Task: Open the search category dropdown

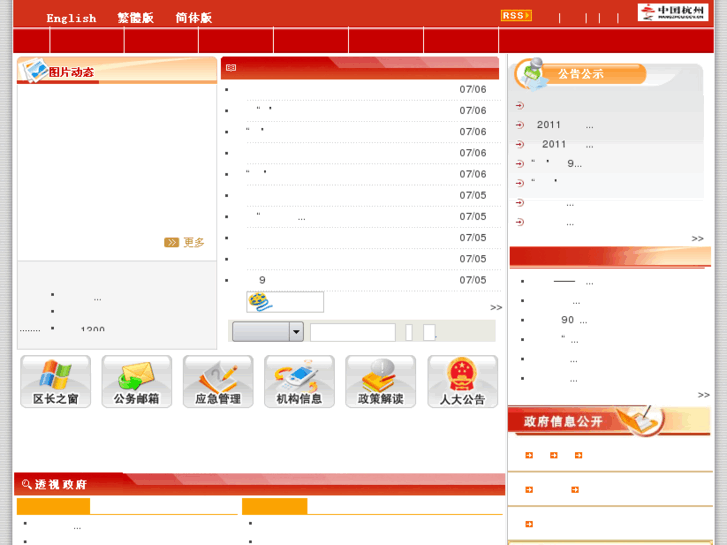Action: click(x=268, y=332)
